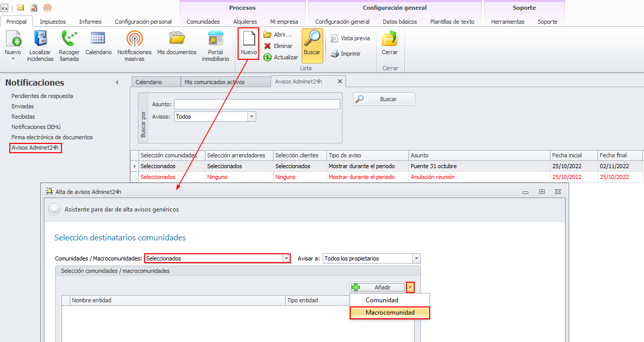Select Macrocomunidad from Añadir menu
Viewport: 644px width, 342px height.
[x=390, y=313]
